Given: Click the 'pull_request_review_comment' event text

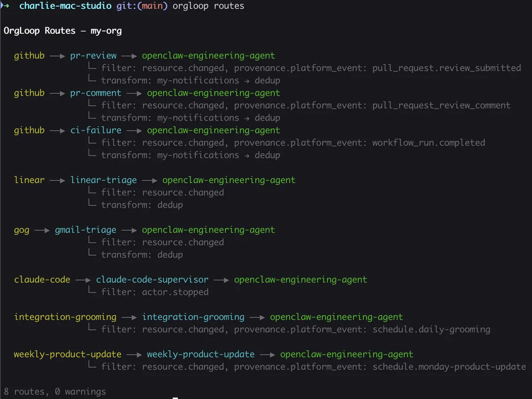Looking at the screenshot, I should pyautogui.click(x=442, y=106).
